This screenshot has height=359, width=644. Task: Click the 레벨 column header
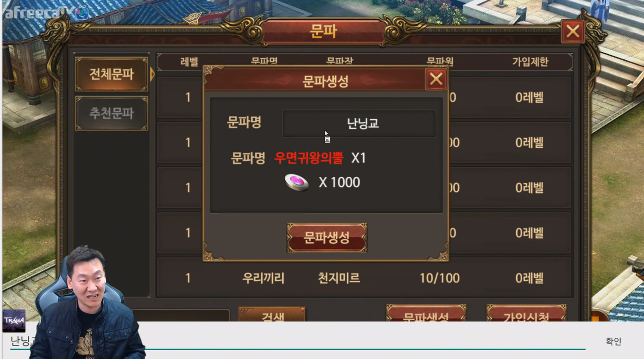tap(189, 62)
